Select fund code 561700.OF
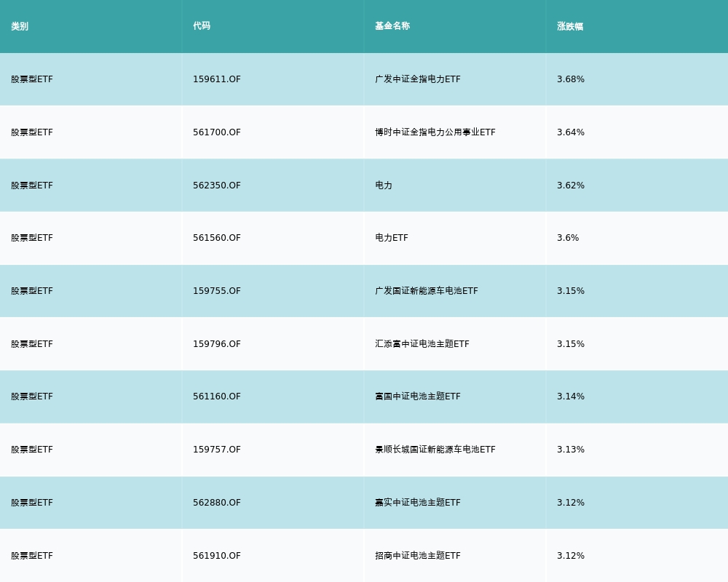 click(x=217, y=132)
